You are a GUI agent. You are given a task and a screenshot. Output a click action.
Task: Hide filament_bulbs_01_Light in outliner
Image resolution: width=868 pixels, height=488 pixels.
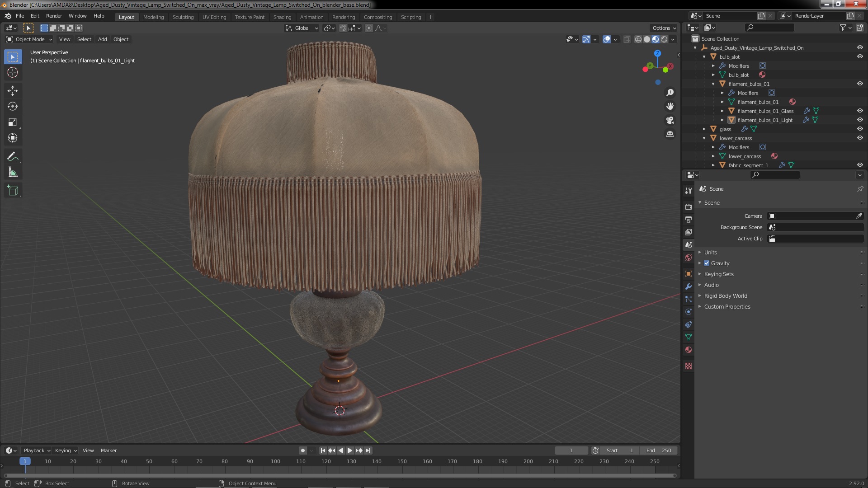(x=859, y=120)
